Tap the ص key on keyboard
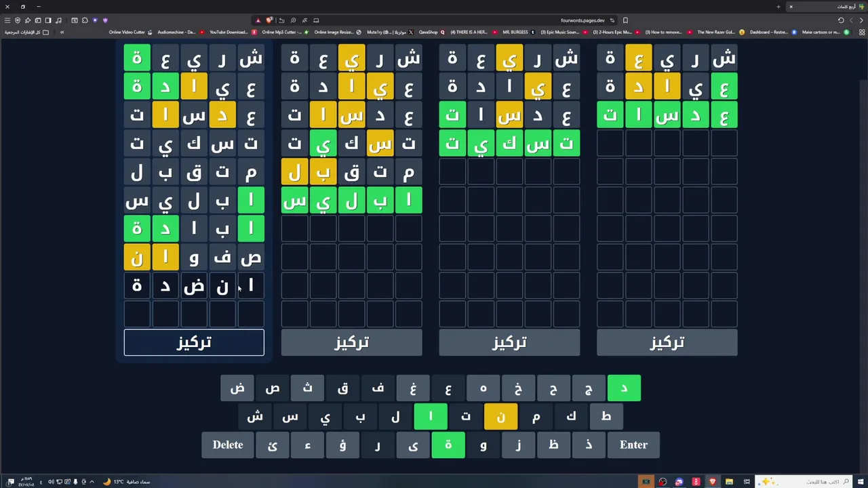 [273, 388]
